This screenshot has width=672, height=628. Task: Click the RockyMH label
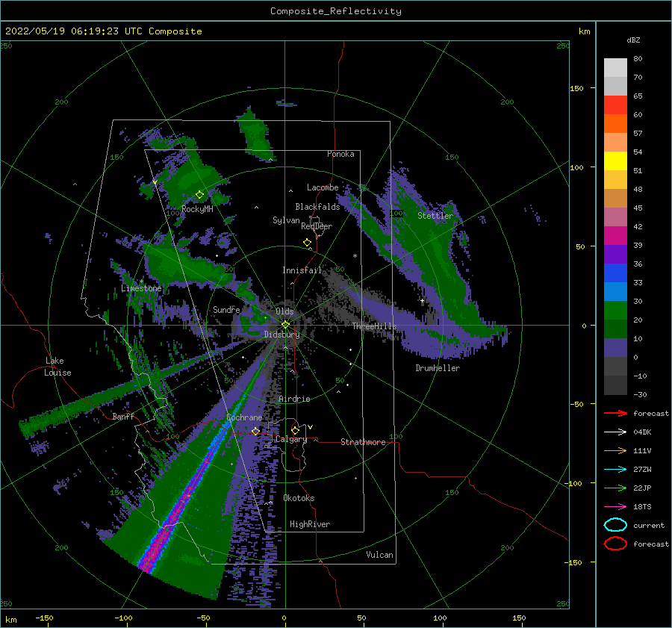tap(197, 209)
